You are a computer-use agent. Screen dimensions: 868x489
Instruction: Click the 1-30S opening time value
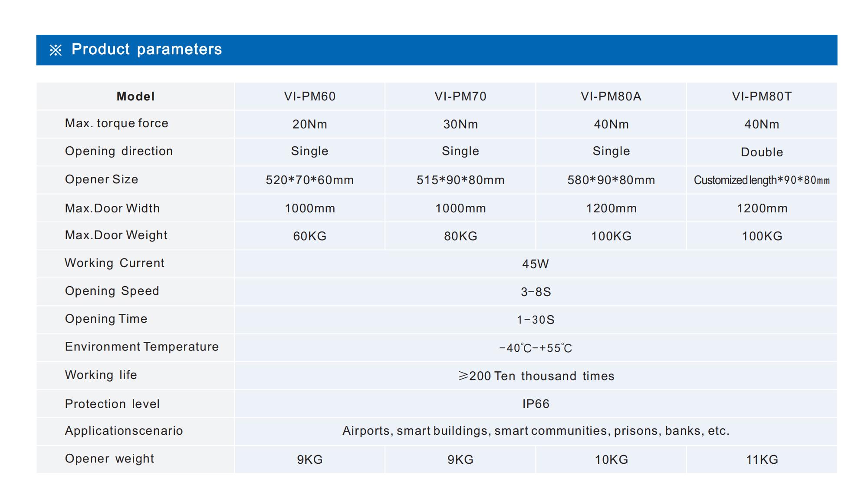pos(536,320)
